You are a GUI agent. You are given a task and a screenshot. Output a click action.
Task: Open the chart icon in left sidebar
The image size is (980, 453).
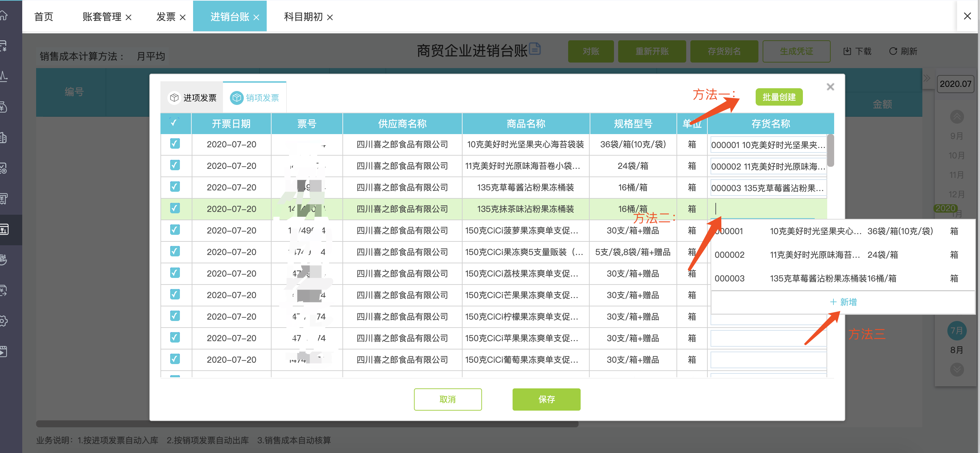(x=3, y=76)
